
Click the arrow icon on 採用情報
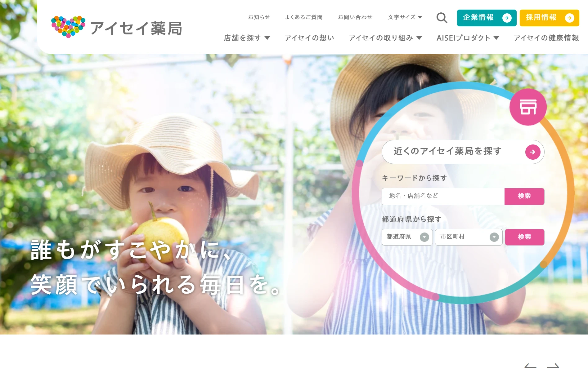(569, 18)
